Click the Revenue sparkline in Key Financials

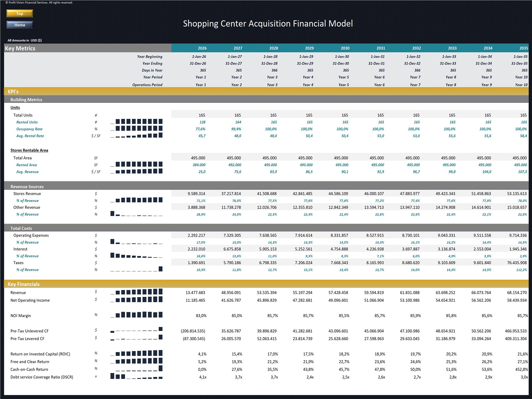tap(136, 292)
